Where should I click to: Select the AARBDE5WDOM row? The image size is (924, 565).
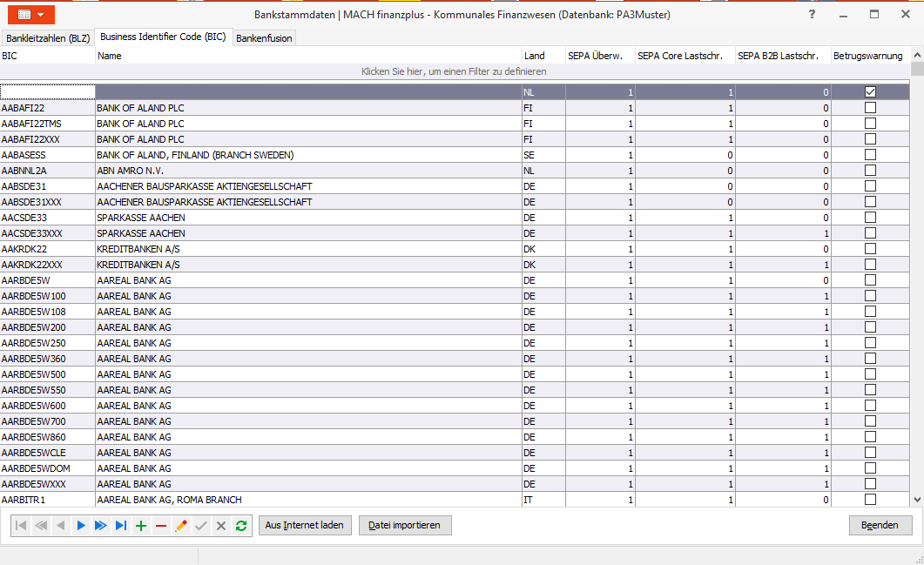(455, 468)
